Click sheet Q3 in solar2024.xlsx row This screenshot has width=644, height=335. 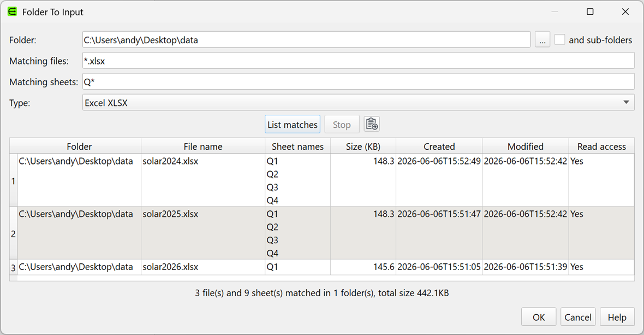point(272,187)
